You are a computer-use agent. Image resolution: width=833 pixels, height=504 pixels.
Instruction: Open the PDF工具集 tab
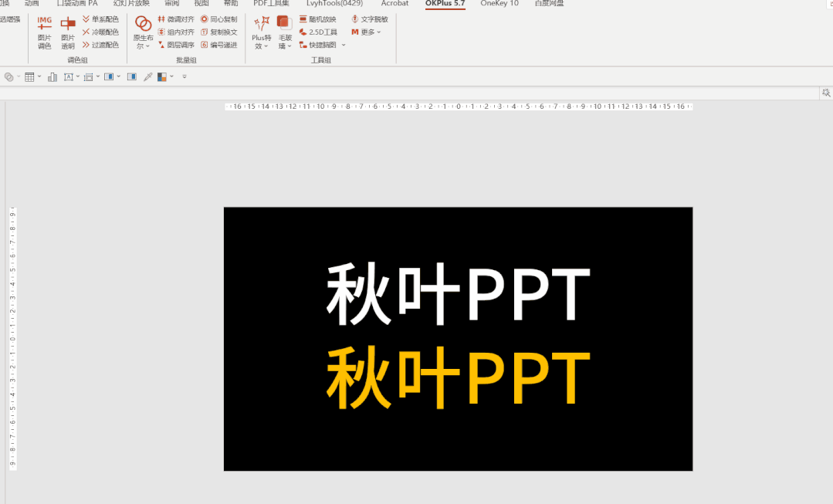(x=272, y=3)
